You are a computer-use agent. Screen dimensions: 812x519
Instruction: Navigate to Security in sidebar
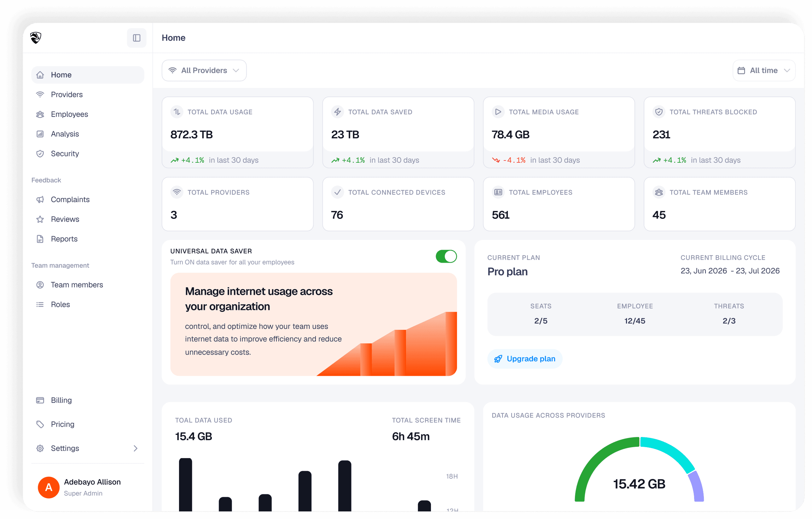[x=88, y=154]
